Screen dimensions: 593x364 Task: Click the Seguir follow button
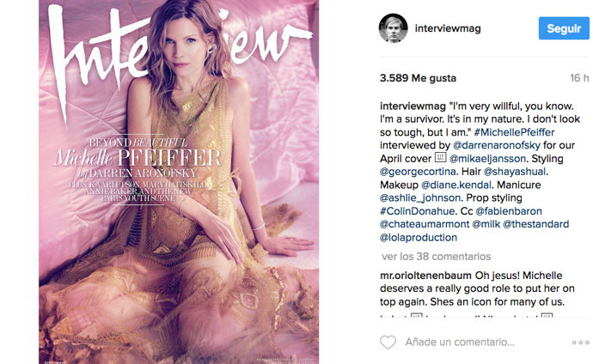[x=564, y=28]
